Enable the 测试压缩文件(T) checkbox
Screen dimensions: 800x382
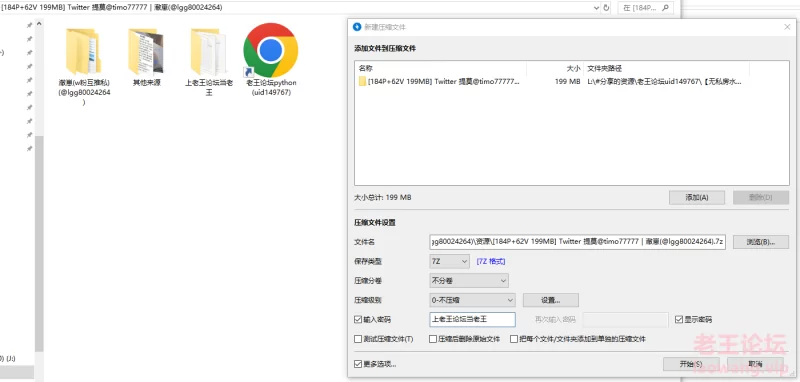pyautogui.click(x=358, y=339)
